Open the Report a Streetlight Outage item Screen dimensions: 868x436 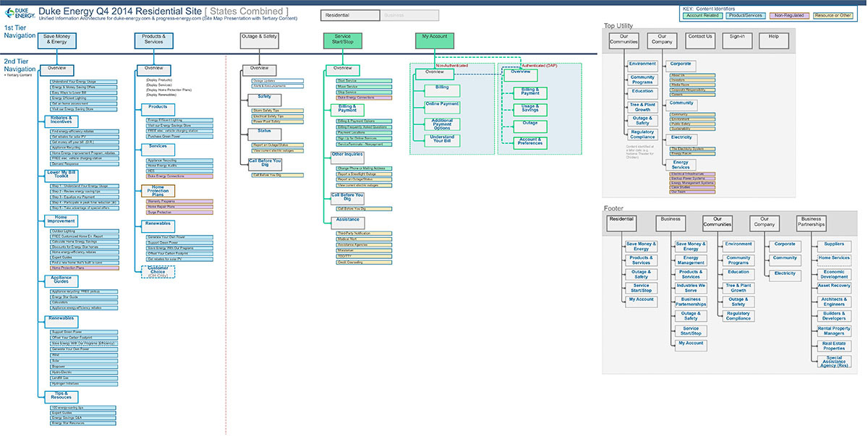(363, 174)
